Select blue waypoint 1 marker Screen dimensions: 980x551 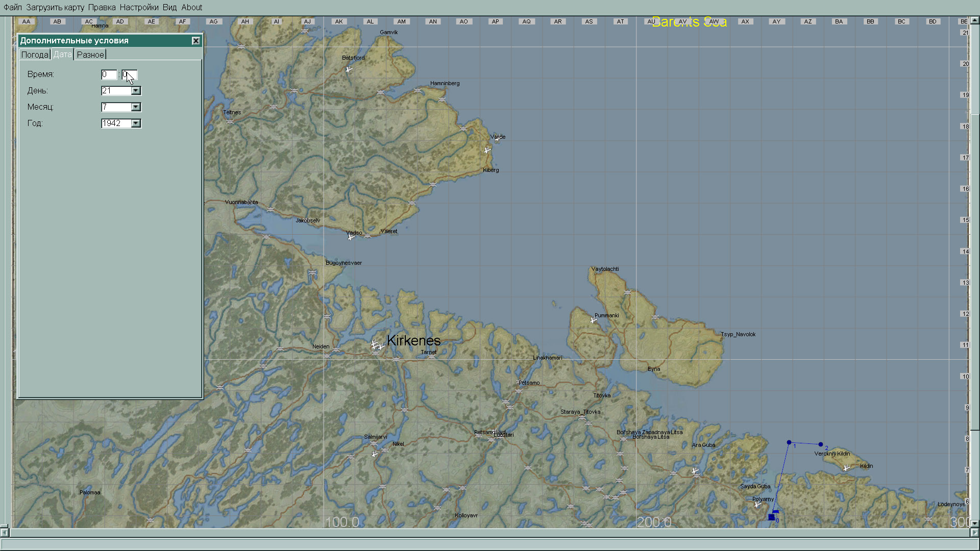[x=789, y=442]
